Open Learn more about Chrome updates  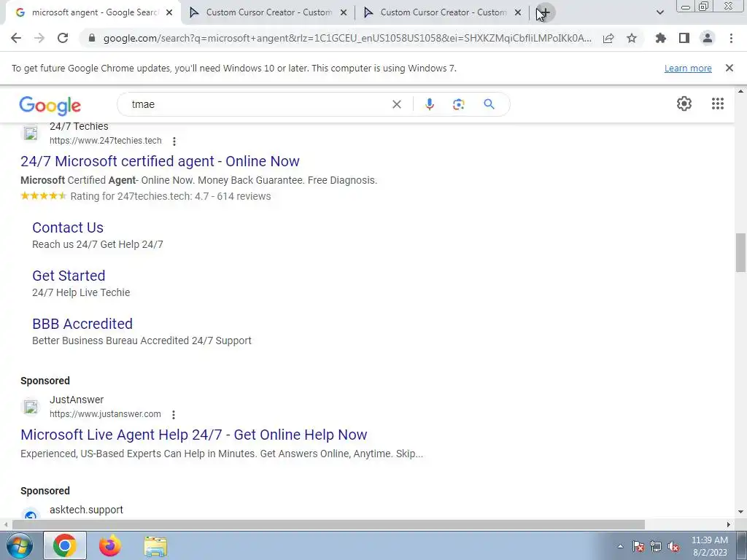688,68
